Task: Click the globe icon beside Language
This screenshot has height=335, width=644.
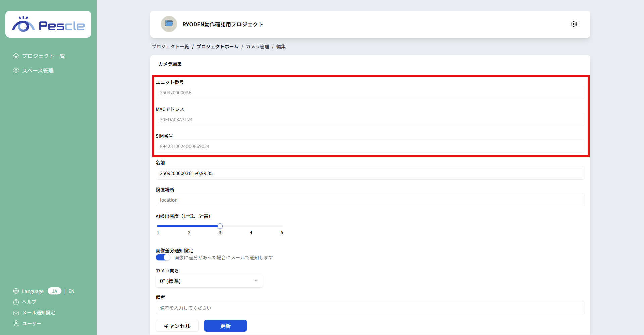Action: coord(16,291)
